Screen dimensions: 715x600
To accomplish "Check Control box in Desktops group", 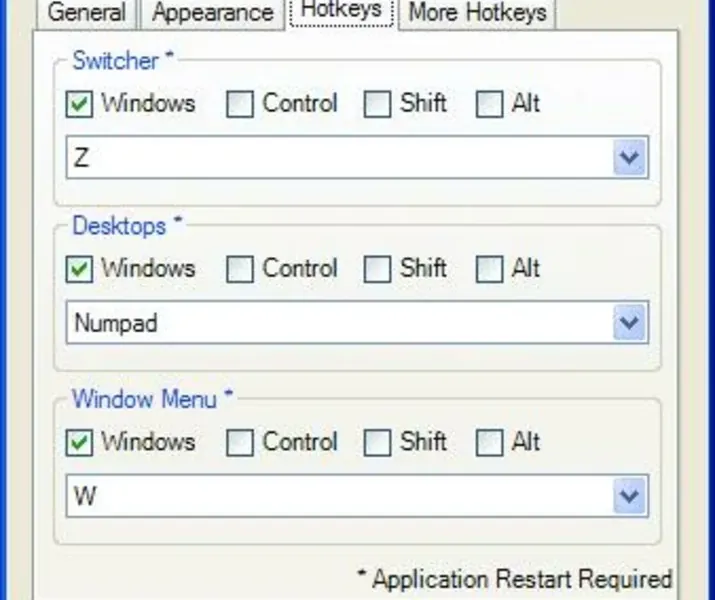I will click(240, 269).
